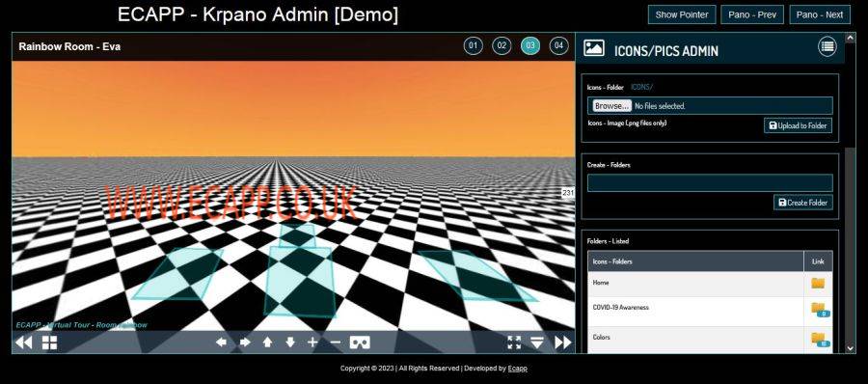868x384 pixels.
Task: Go to the previous pano with Pano - Prev
Action: point(751,15)
